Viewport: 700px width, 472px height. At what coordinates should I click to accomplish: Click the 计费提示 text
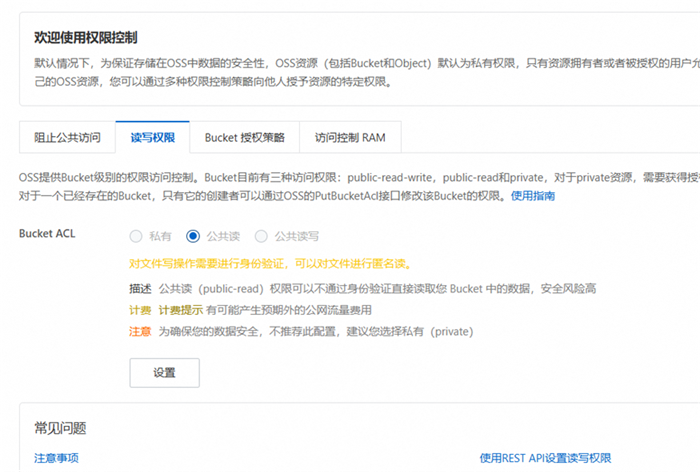[x=180, y=310]
